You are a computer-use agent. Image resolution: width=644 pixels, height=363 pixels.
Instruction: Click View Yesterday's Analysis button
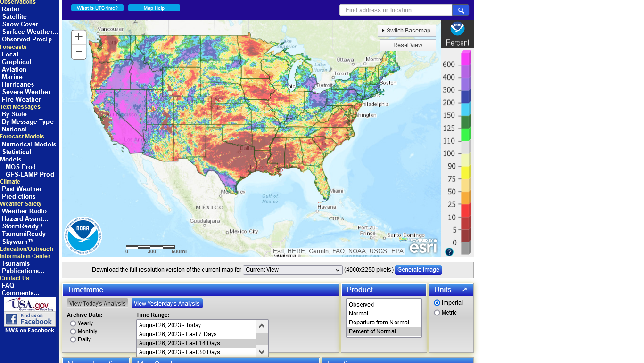tap(167, 304)
